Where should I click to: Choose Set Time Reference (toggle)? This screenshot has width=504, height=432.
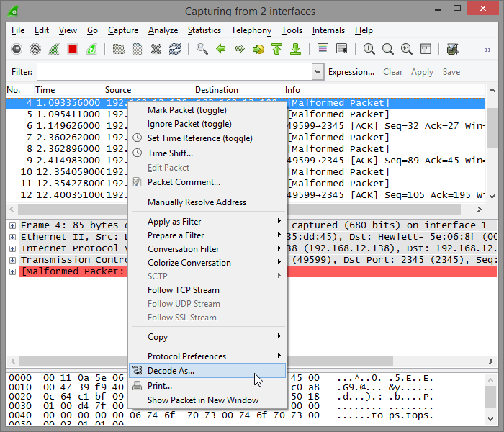[x=207, y=138]
